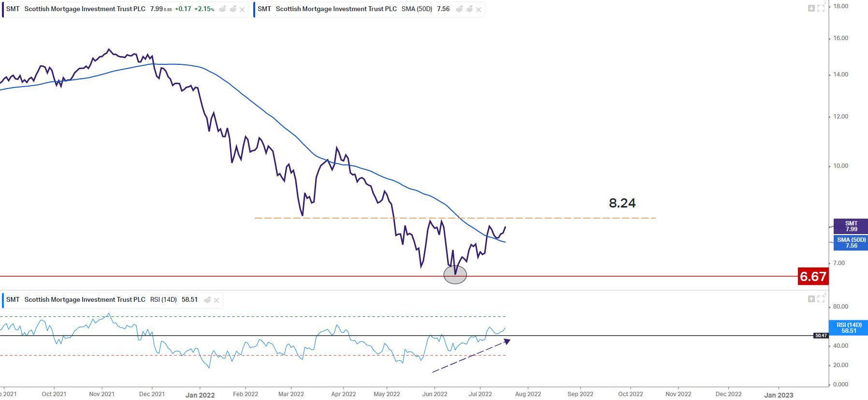Remove the RSI (14D) indicator
The height and width of the screenshot is (400, 868).
(217, 300)
